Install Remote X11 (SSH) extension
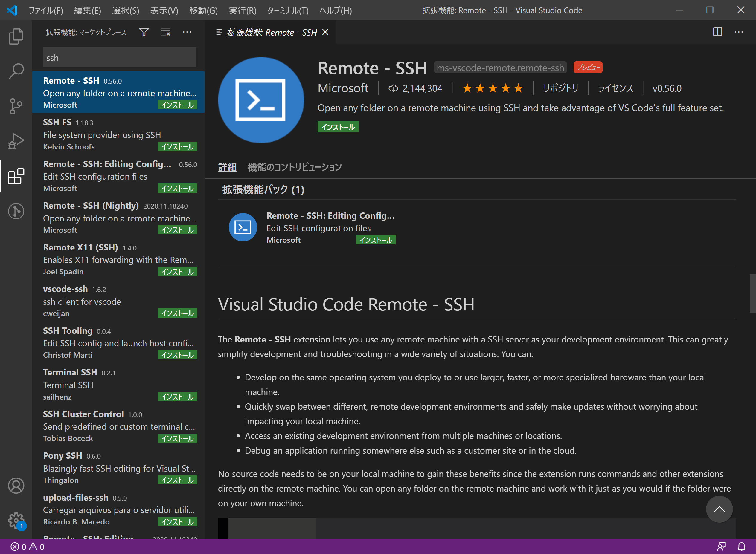Image resolution: width=756 pixels, height=554 pixels. click(x=177, y=272)
